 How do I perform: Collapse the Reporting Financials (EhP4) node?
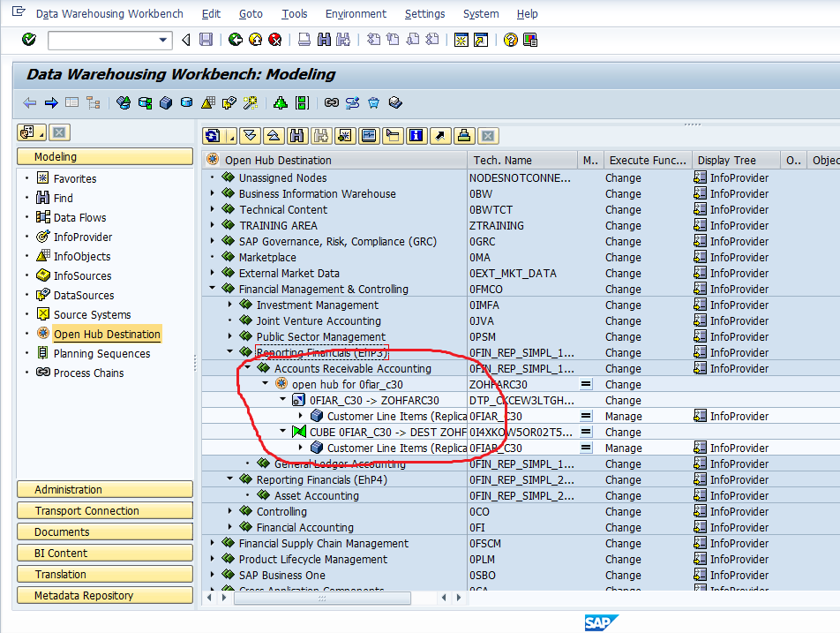coord(230,479)
